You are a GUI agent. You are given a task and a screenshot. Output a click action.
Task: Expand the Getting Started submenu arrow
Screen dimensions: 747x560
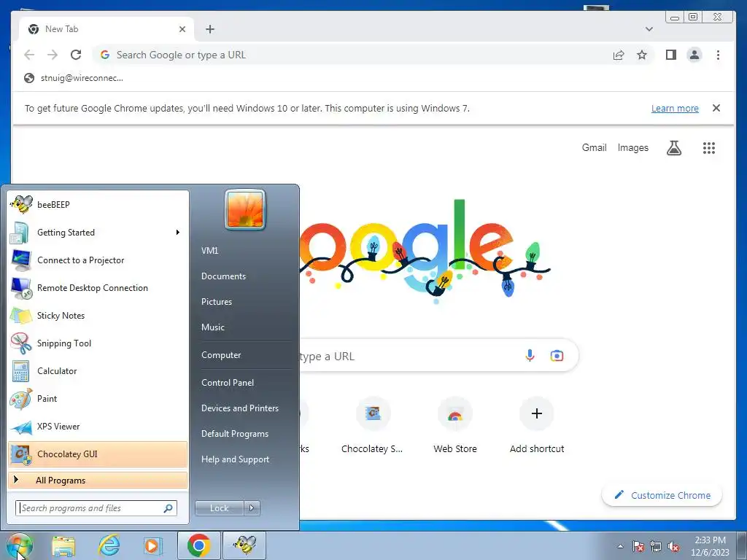tap(178, 233)
